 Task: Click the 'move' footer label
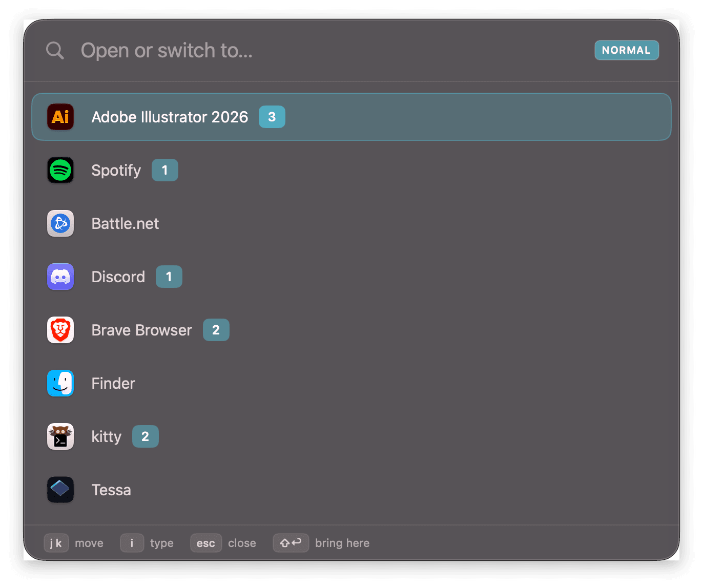(x=89, y=543)
